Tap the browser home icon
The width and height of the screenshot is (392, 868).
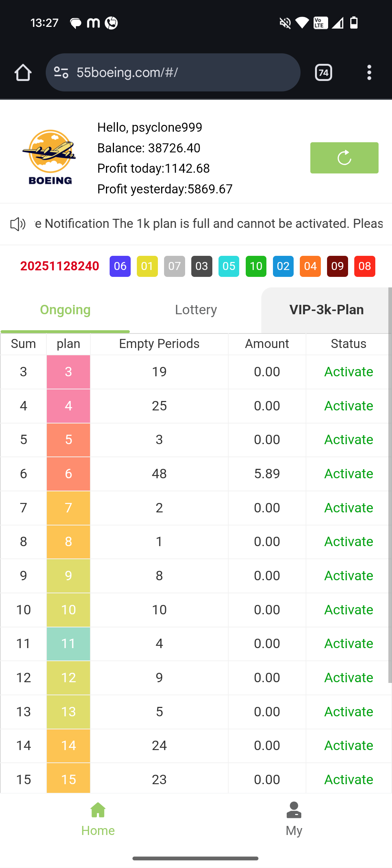point(23,73)
